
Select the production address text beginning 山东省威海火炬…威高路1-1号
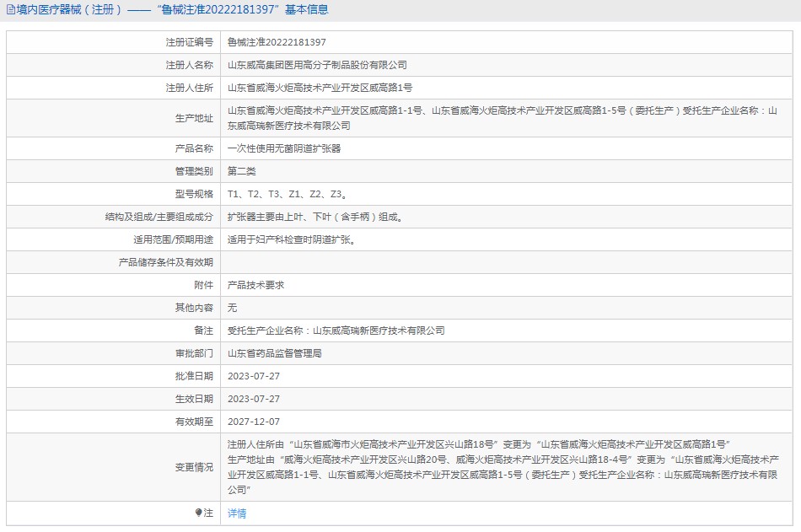point(503,118)
